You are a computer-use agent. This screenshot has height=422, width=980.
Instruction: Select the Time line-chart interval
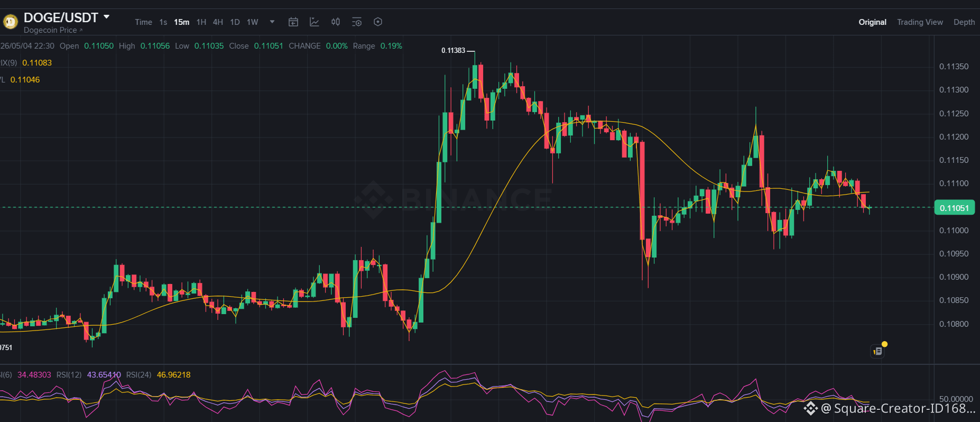(143, 22)
